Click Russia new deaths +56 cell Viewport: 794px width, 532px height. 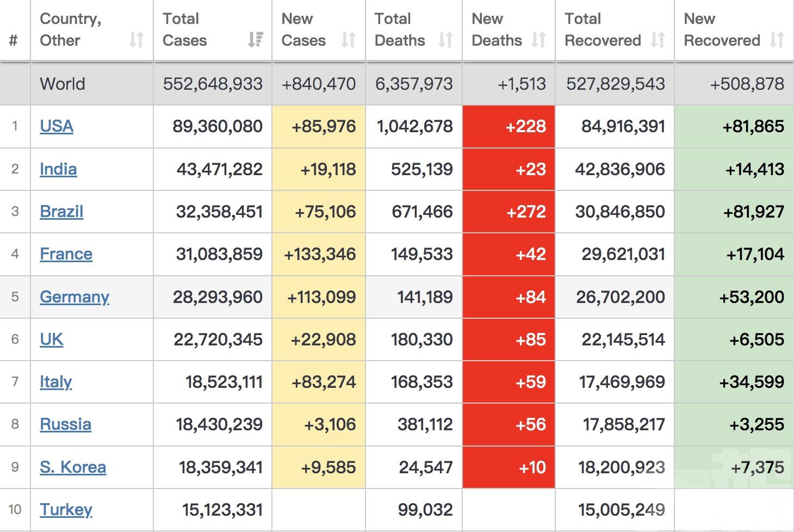[508, 424]
